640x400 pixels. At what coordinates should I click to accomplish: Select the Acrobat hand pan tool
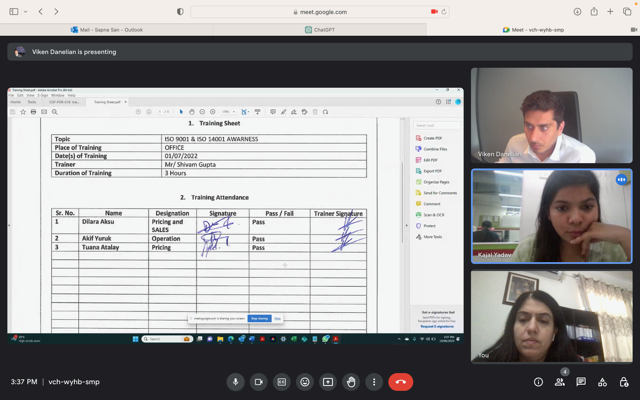tap(191, 112)
